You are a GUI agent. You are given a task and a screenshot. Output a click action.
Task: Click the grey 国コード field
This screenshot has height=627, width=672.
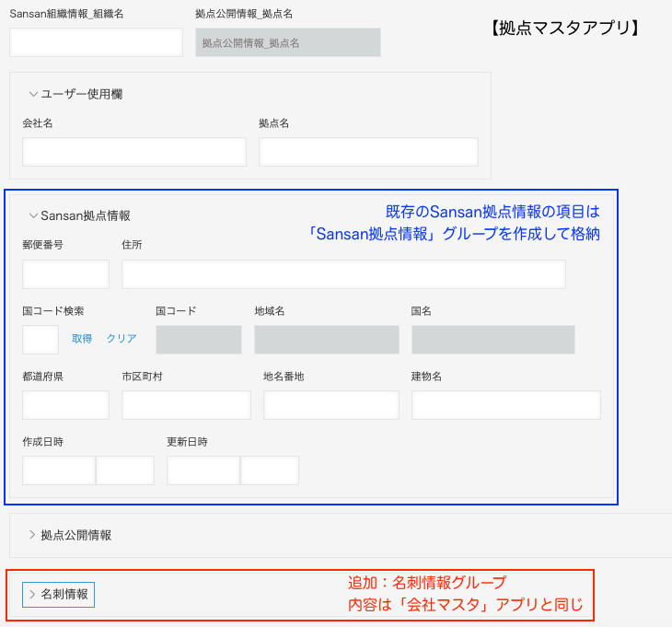(x=199, y=340)
